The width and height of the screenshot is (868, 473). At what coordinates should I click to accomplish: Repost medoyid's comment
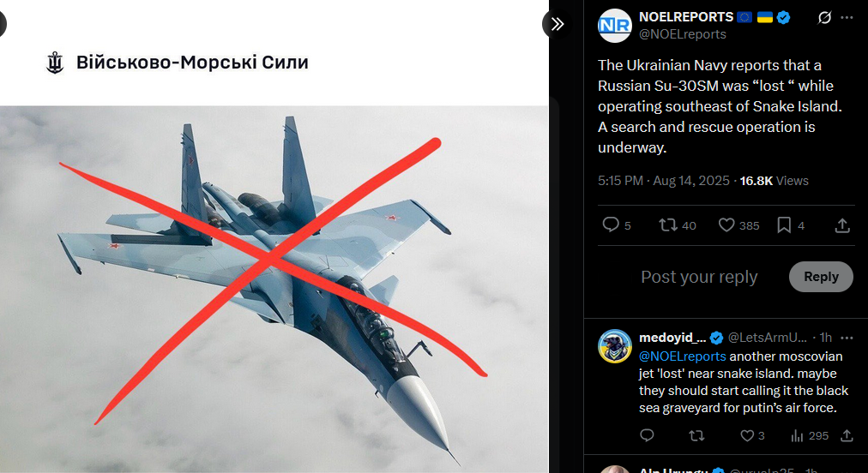(x=696, y=435)
